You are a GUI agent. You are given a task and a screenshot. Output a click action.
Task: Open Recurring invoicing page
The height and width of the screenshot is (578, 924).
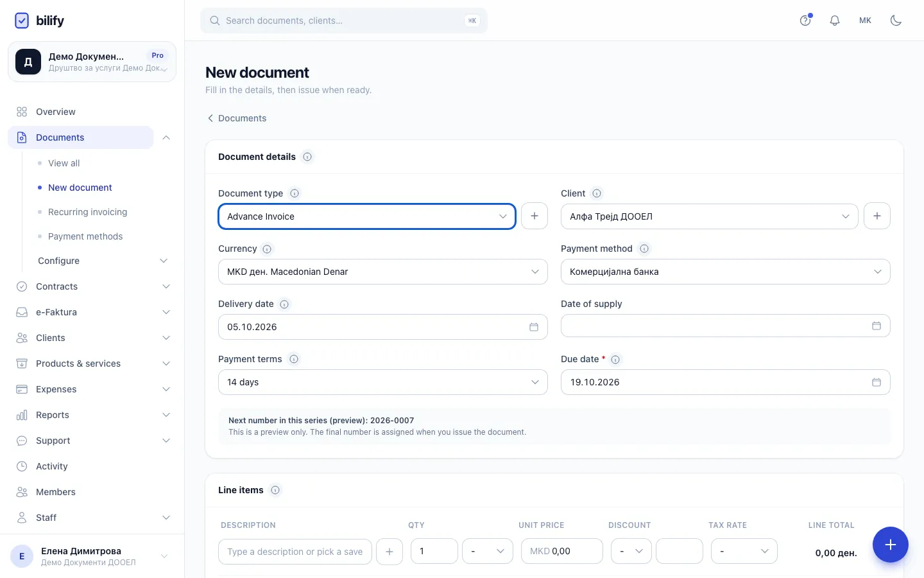tap(87, 212)
